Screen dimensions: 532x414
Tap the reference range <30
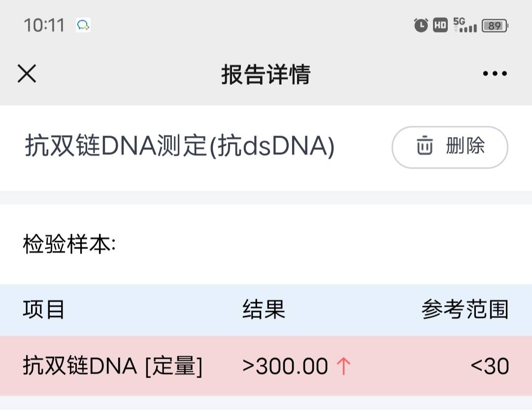[x=490, y=366]
